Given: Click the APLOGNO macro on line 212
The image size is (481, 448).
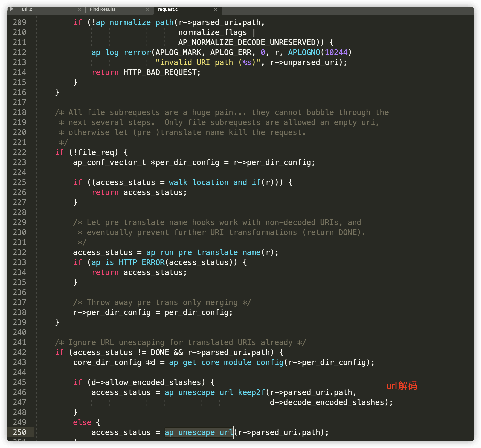Looking at the screenshot, I should [304, 52].
